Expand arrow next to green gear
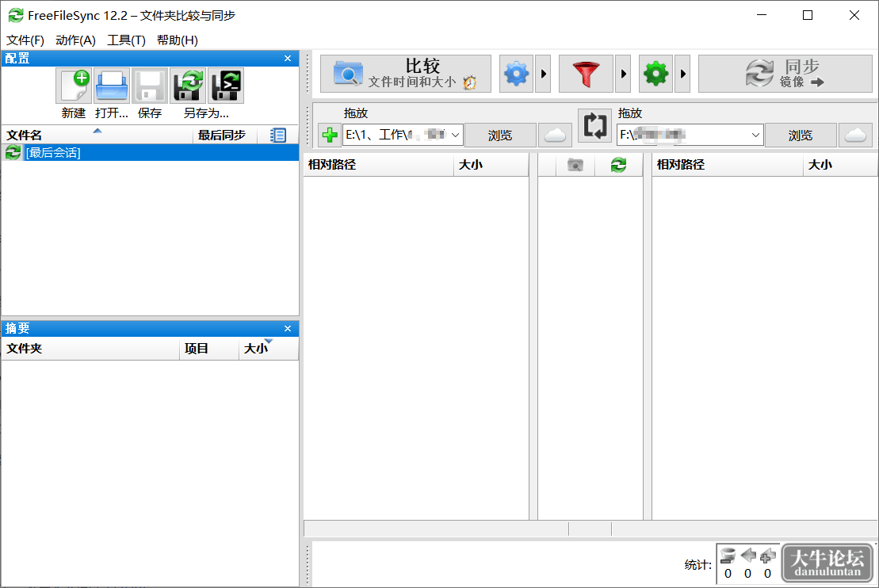Image resolution: width=879 pixels, height=588 pixels. 682,74
